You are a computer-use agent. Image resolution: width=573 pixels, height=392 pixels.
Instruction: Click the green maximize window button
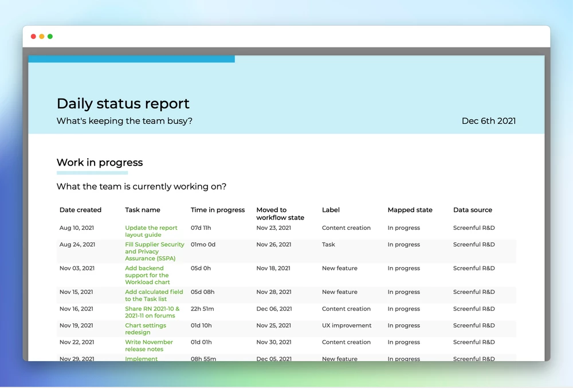(50, 37)
